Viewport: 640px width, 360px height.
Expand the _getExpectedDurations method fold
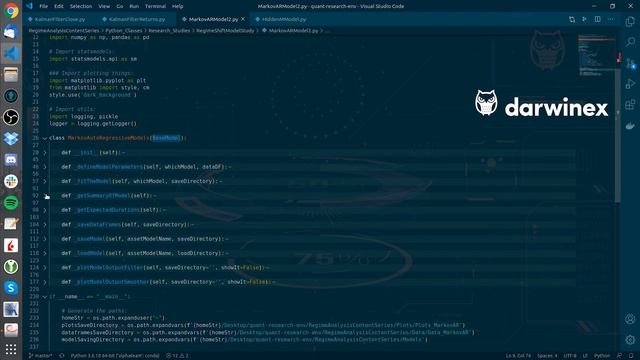[x=45, y=210]
